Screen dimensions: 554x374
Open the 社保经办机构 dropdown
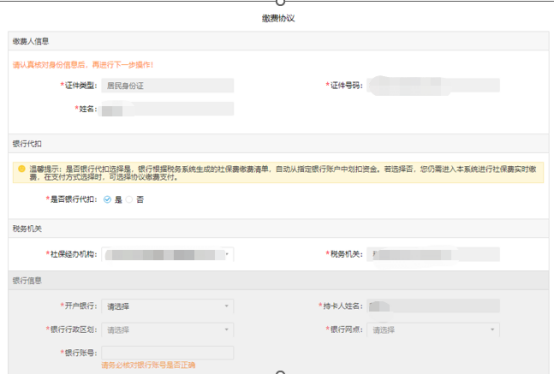[167, 255]
